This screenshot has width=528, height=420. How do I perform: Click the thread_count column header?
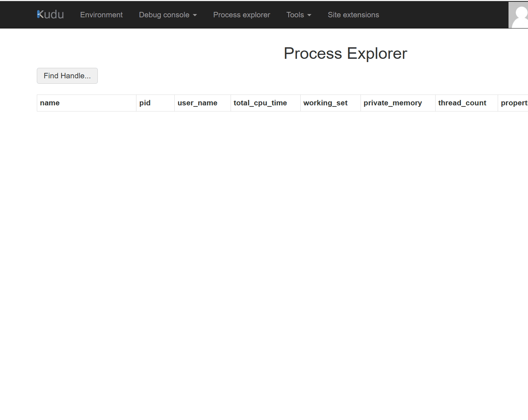pos(462,103)
